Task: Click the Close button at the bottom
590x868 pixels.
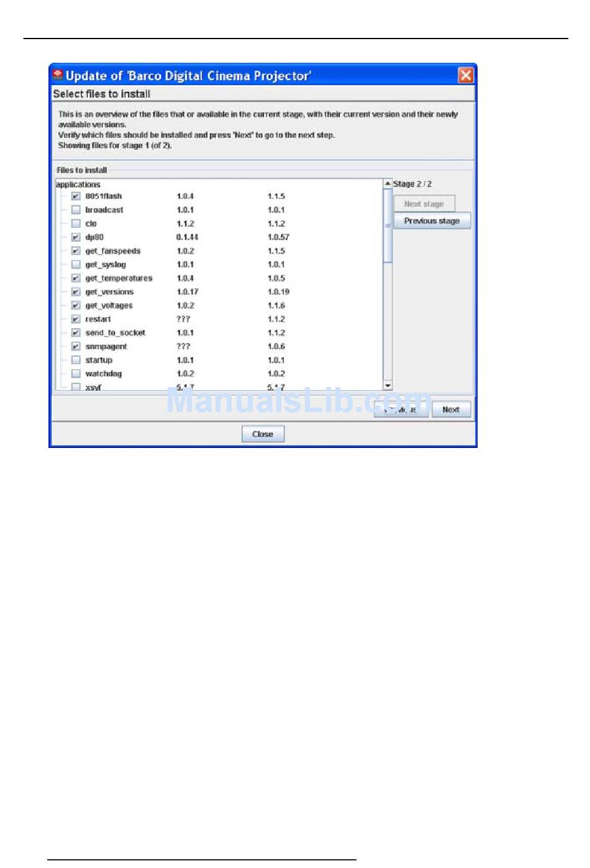Action: 263,434
